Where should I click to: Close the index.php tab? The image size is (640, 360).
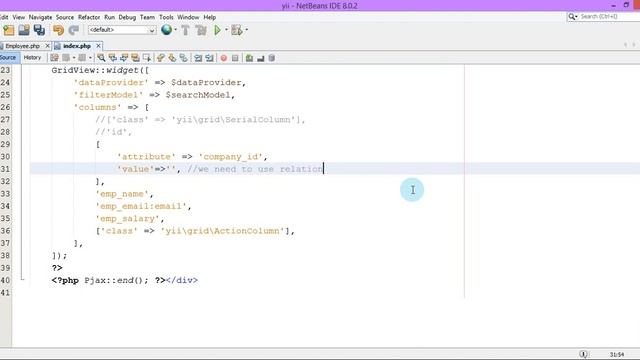98,46
